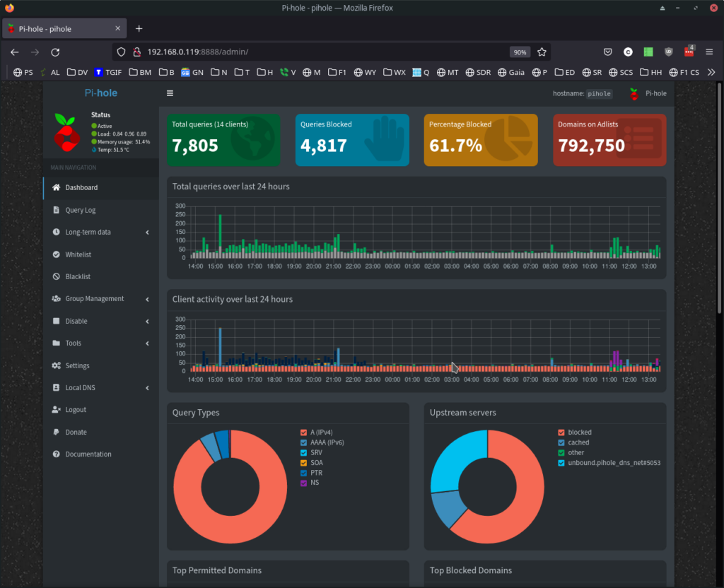724x588 pixels.
Task: Open the Percentage Blocked stat card
Action: pos(481,140)
